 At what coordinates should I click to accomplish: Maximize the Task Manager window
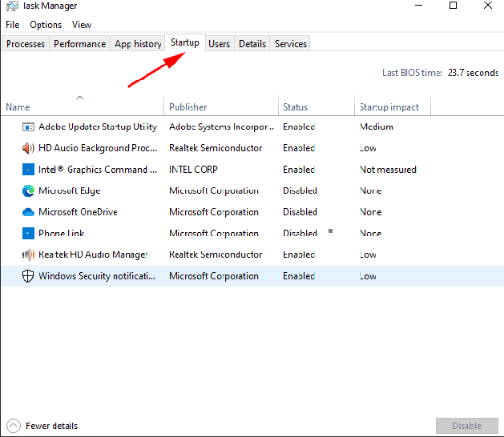tap(453, 6)
